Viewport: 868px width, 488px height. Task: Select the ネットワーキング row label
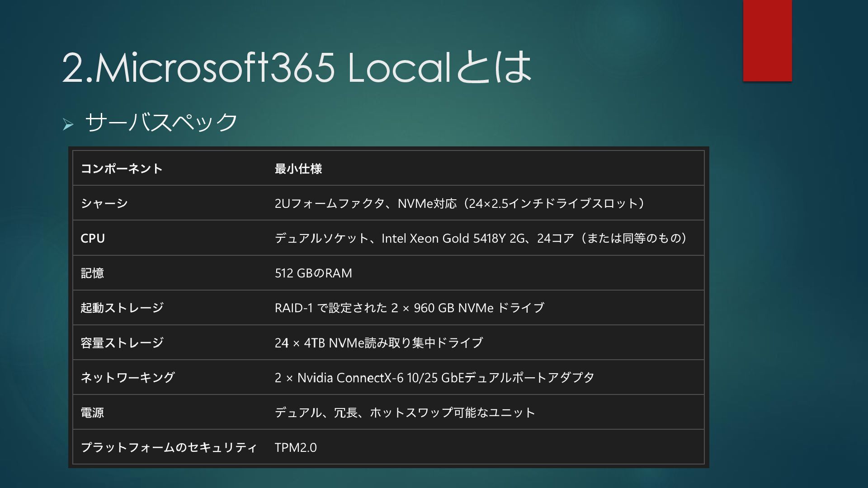(128, 377)
